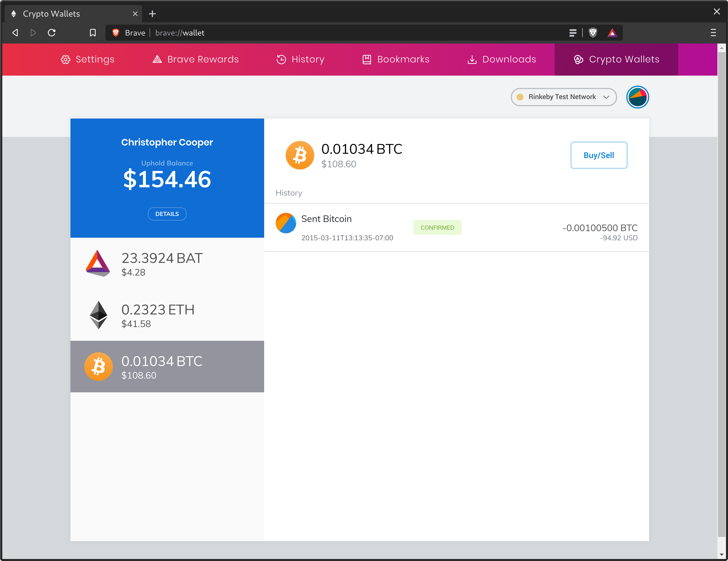Select the 0.2323 ETH asset
728x561 pixels.
coord(167,315)
